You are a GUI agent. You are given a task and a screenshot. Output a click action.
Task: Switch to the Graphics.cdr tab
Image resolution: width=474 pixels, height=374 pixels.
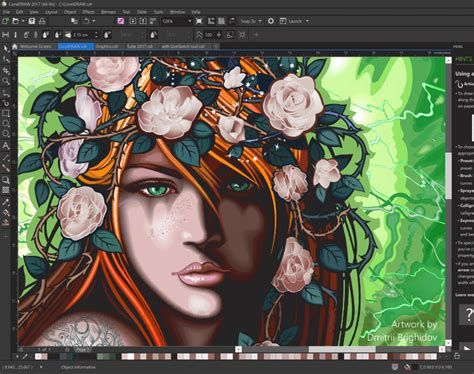pyautogui.click(x=107, y=47)
